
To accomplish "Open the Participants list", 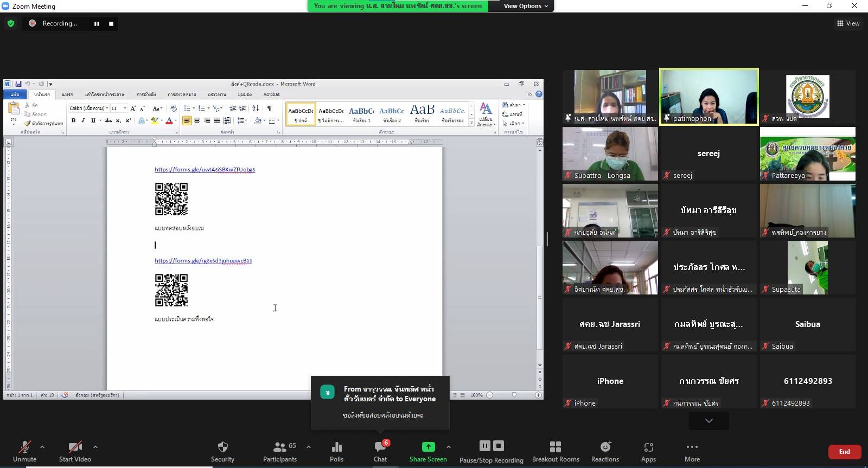I will point(280,452).
